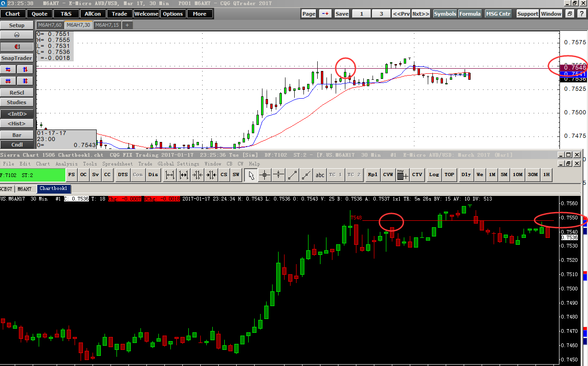Click the vertical compress arrows icon in CQG sidebar
Image resolution: width=588 pixels, height=366 pixels.
25,81
